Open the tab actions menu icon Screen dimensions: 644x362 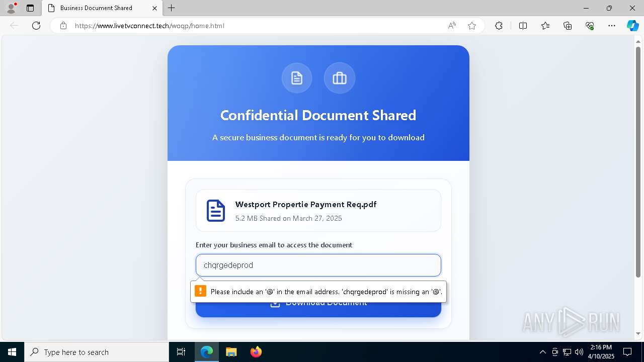30,8
